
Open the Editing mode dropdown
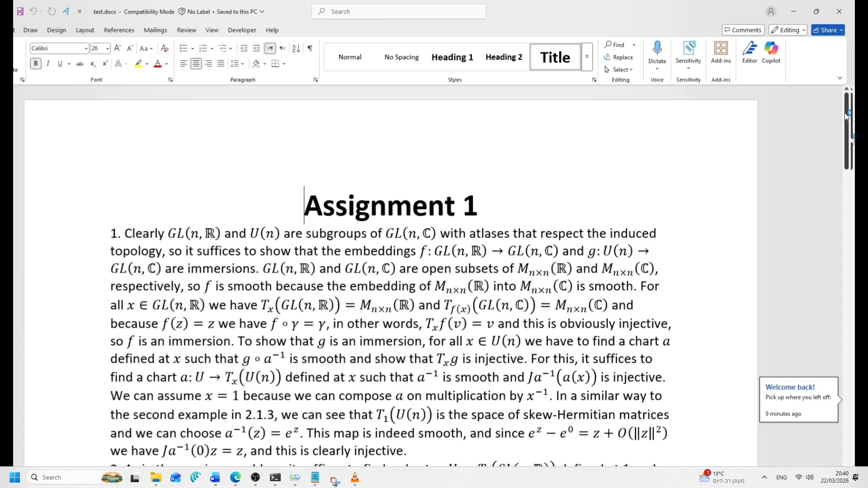click(788, 30)
